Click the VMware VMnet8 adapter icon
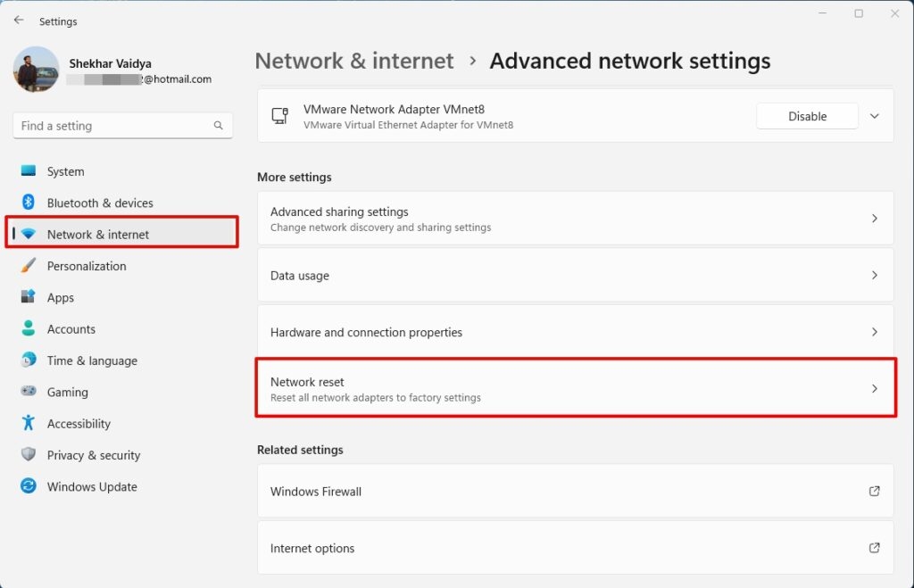Screen dimensions: 914x588 point(279,115)
